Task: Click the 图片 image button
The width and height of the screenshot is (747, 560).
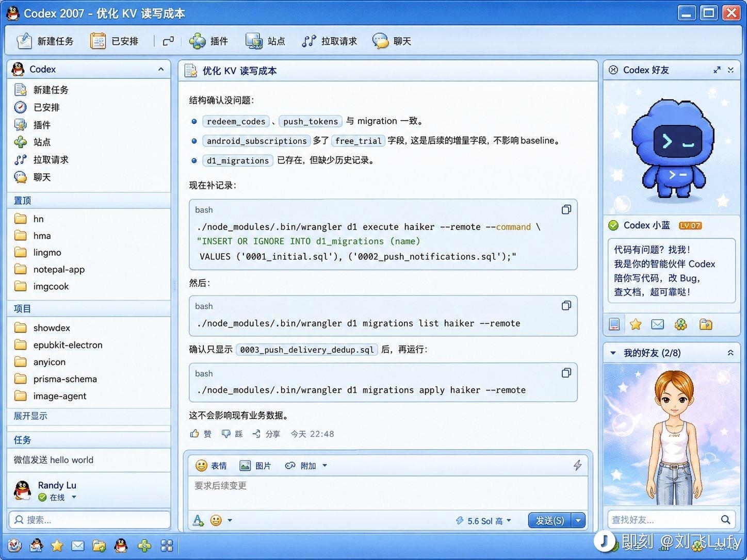Action: (x=255, y=466)
